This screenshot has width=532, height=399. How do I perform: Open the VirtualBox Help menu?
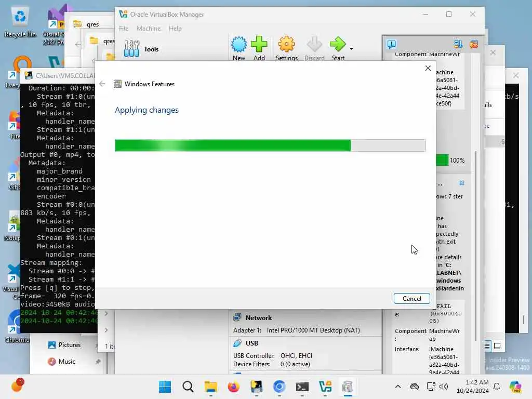175,29
